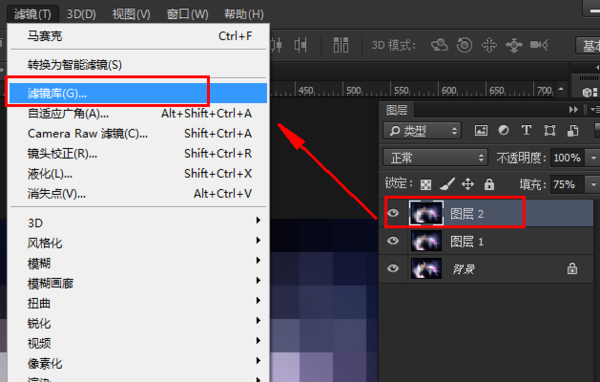
Task: Open 滤镜库(G)... filter gallery
Action: [x=139, y=93]
